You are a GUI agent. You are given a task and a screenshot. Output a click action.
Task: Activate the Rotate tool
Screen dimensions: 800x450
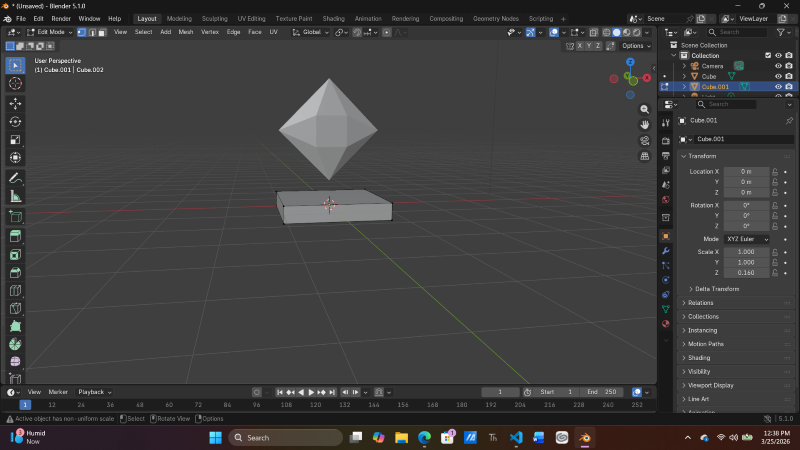(x=15, y=121)
